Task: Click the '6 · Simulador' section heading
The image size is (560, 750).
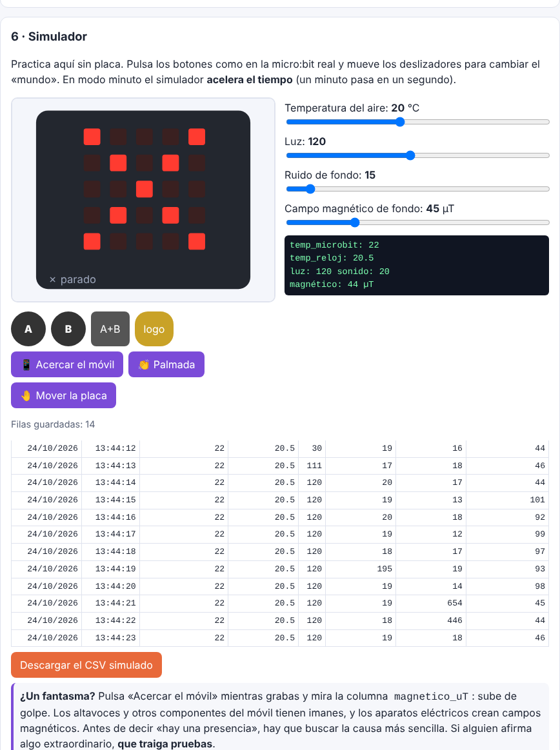Action: 49,36
